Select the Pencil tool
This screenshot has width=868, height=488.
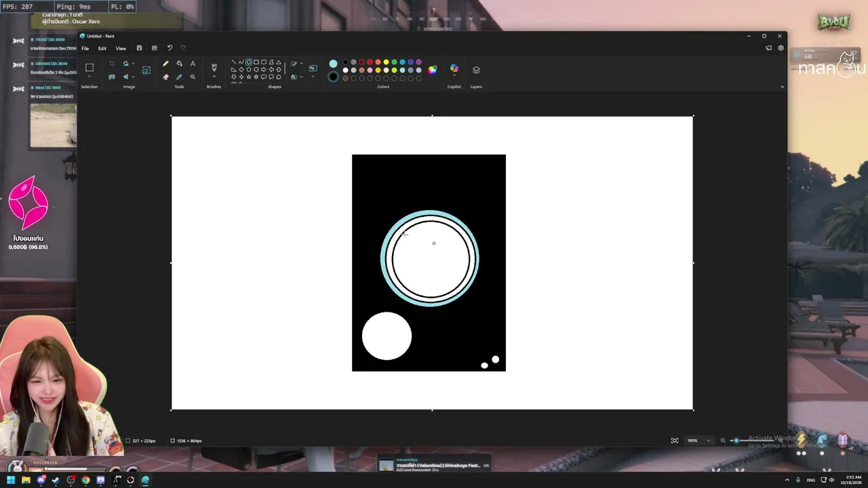165,64
